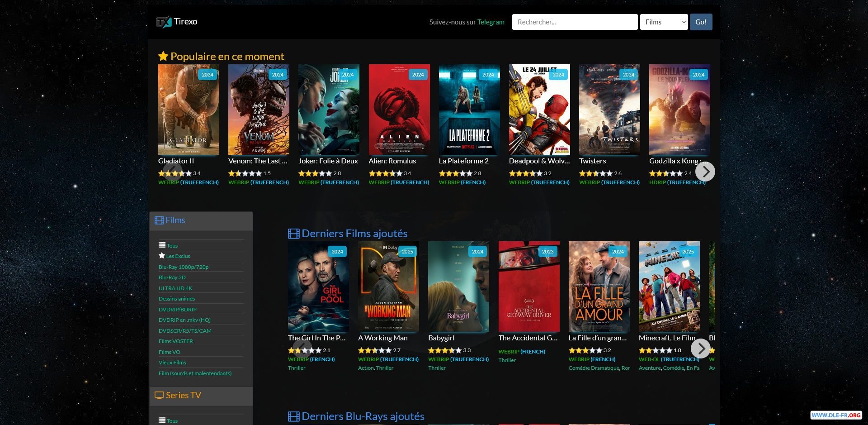Click the star icon beside Les Exclus
Screen dimensions: 868x425
[162, 256]
